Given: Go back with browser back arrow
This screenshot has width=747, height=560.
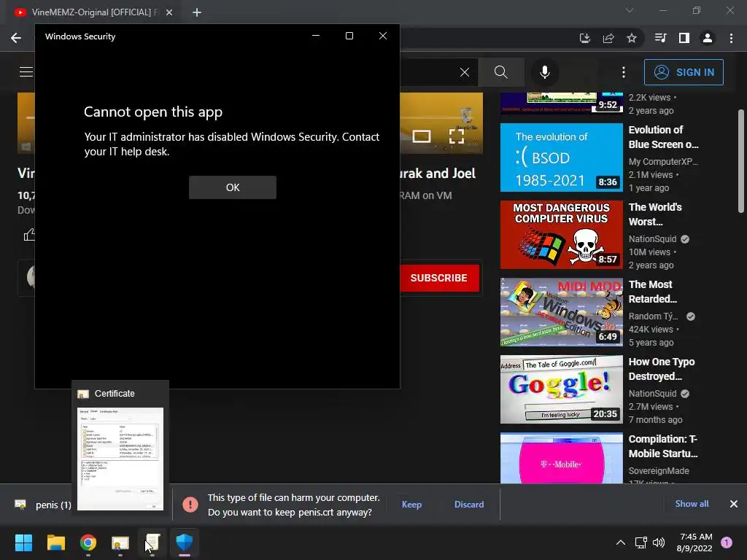Looking at the screenshot, I should (x=16, y=38).
